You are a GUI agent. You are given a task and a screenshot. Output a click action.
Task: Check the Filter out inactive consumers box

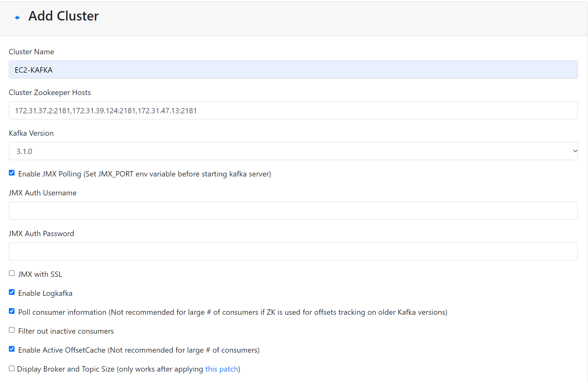coord(12,330)
